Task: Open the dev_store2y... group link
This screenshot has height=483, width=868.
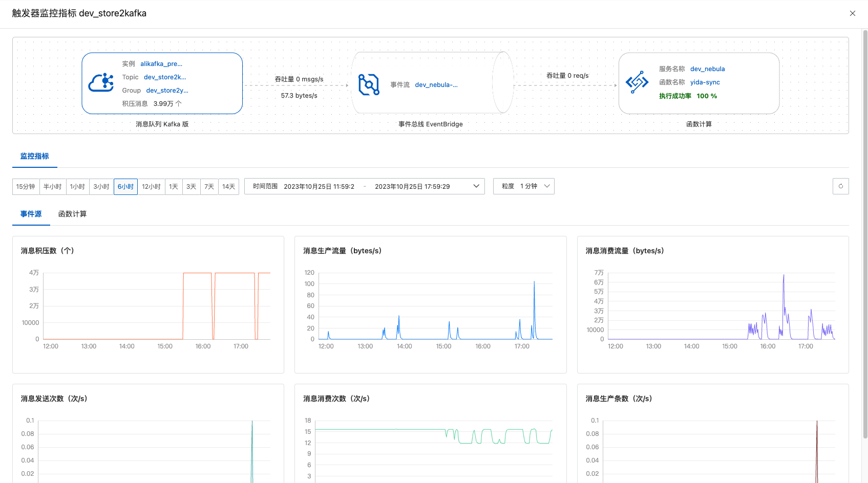Action: coord(167,91)
